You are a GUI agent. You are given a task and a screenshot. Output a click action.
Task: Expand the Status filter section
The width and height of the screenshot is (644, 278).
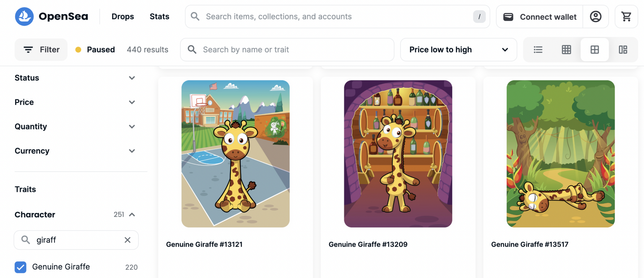(x=132, y=78)
